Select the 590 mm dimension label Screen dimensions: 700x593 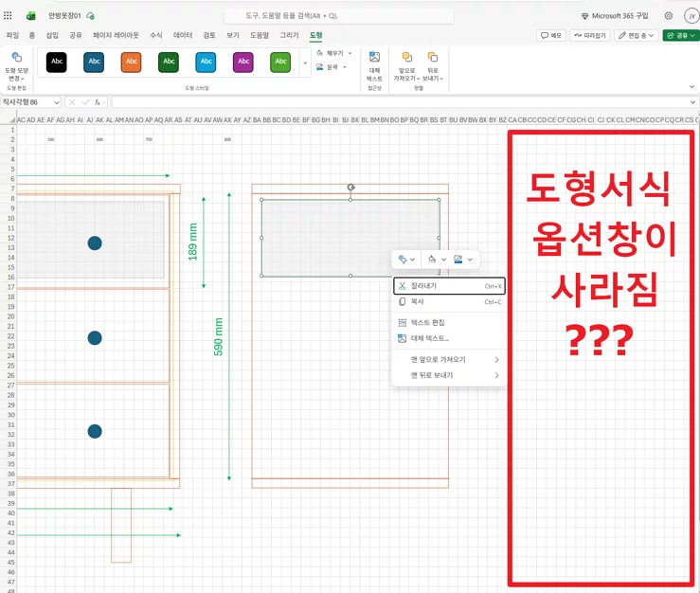coord(218,336)
